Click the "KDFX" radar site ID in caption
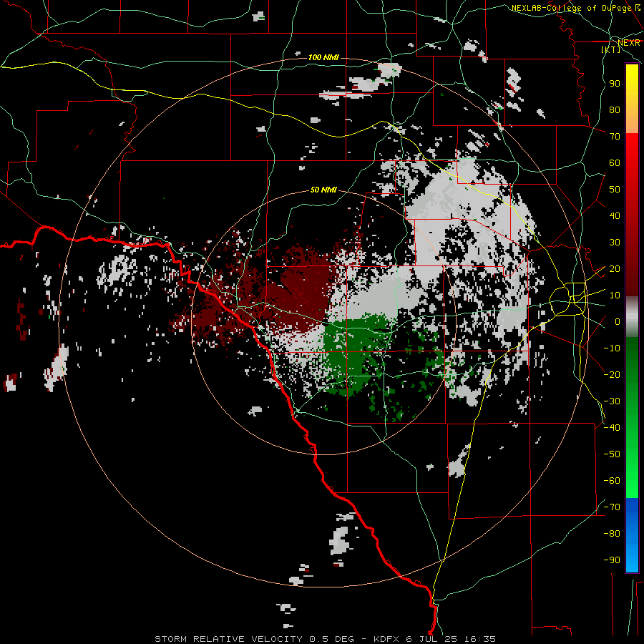The width and height of the screenshot is (644, 644). (387, 639)
